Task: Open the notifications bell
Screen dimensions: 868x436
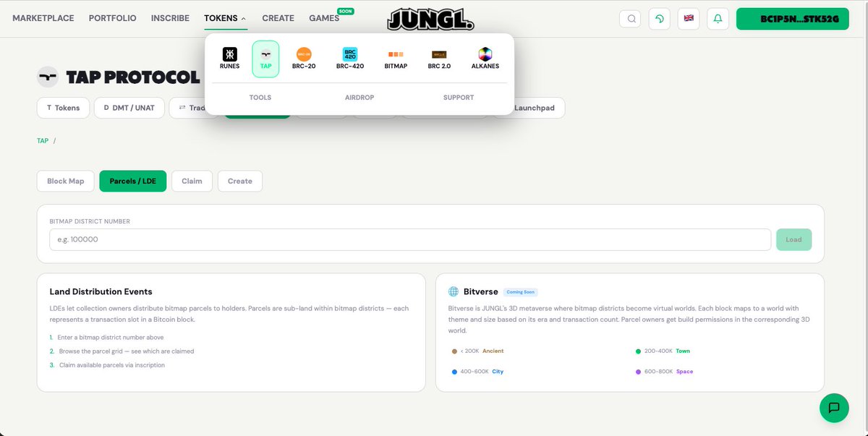Action: 718,19
